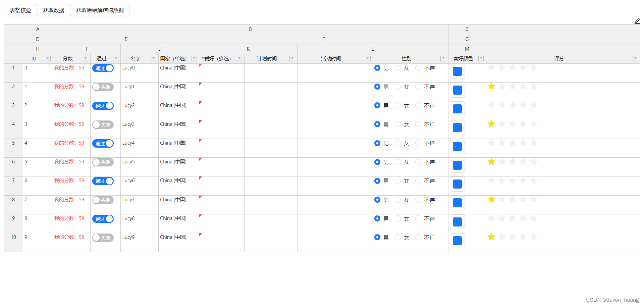644x306 pixels.
Task: Open the 国家（单选）column filter dropdown
Action: pos(194,58)
